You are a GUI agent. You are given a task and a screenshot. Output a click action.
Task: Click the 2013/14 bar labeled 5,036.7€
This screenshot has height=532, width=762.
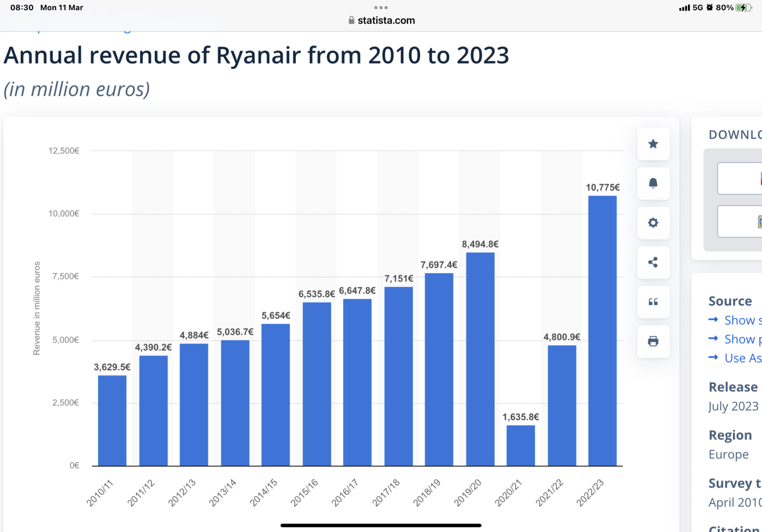pos(235,403)
